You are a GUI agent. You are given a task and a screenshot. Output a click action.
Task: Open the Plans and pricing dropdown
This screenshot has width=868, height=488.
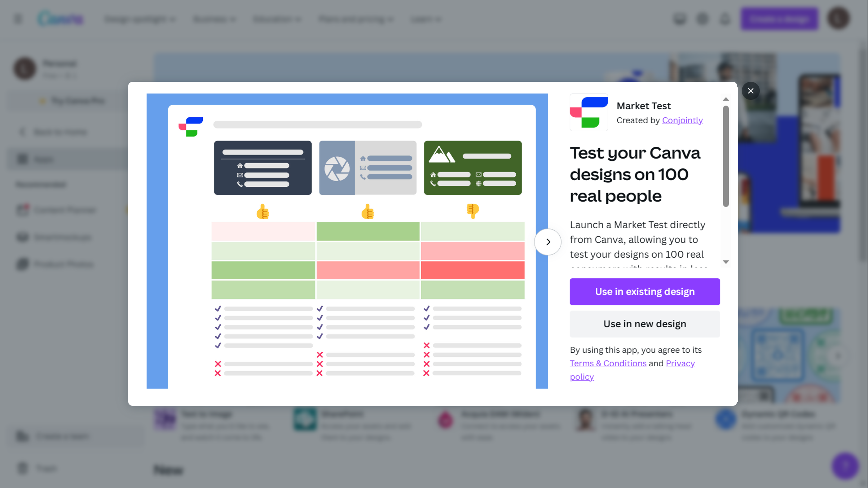tap(356, 19)
